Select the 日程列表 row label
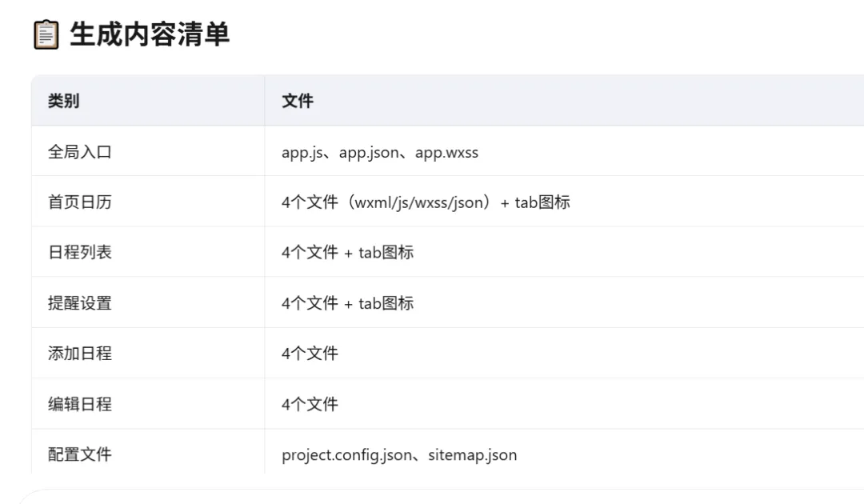The width and height of the screenshot is (864, 504). point(80,252)
